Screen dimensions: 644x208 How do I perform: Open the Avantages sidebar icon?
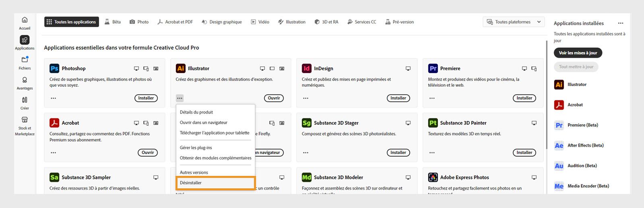click(25, 80)
